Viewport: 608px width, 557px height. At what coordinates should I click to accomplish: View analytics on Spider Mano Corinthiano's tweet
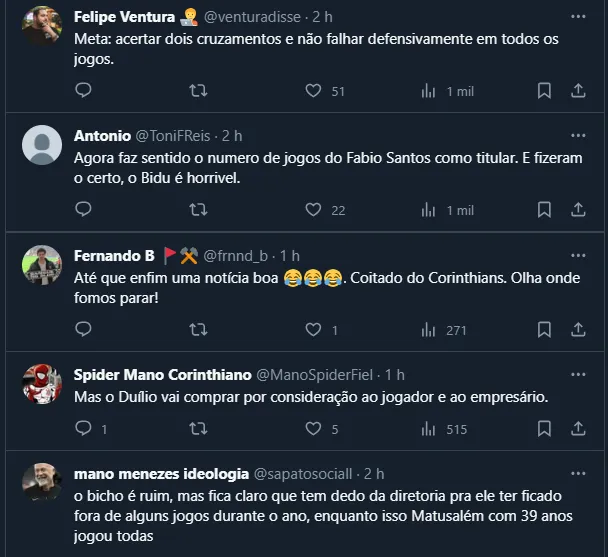[x=429, y=429]
